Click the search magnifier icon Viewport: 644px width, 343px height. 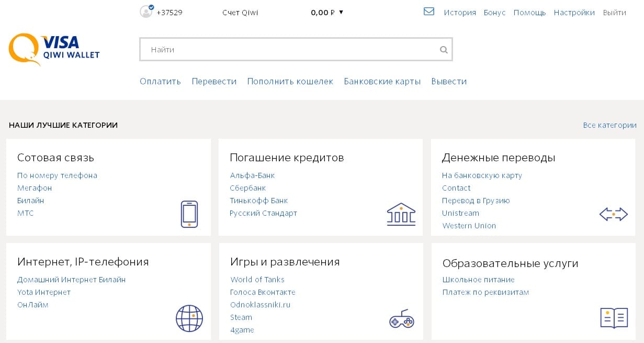point(444,50)
